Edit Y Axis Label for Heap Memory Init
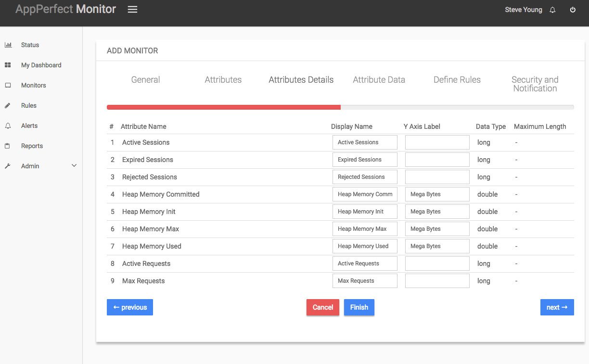This screenshot has width=589, height=364. pos(437,212)
